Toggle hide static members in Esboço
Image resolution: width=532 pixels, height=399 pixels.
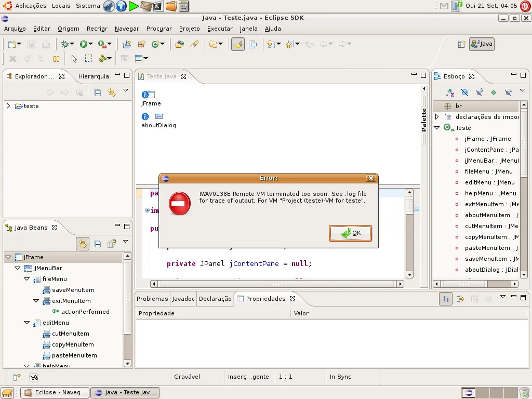(479, 92)
